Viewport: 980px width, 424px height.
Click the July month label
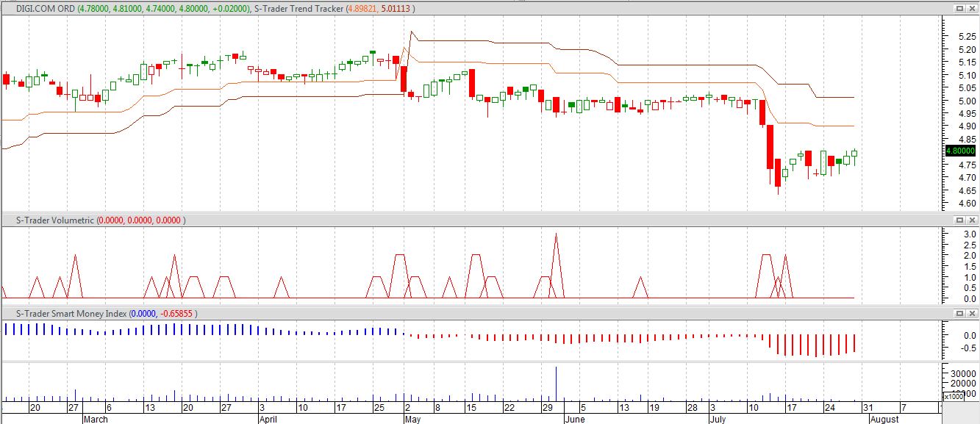point(718,420)
